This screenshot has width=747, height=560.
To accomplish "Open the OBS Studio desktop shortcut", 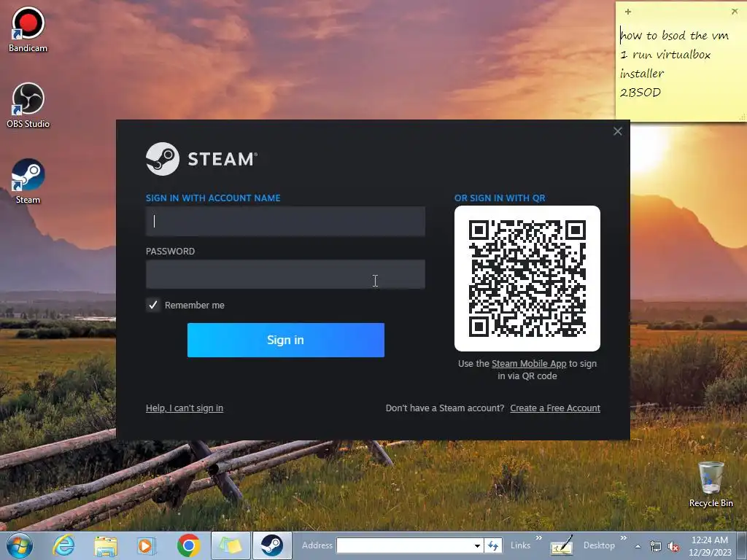I will (28, 105).
